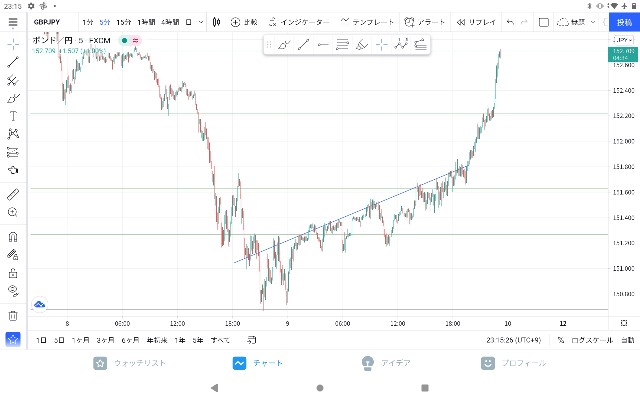Switch to the 4時間 timeframe
Image resolution: width=640 pixels, height=400 pixels.
(170, 22)
